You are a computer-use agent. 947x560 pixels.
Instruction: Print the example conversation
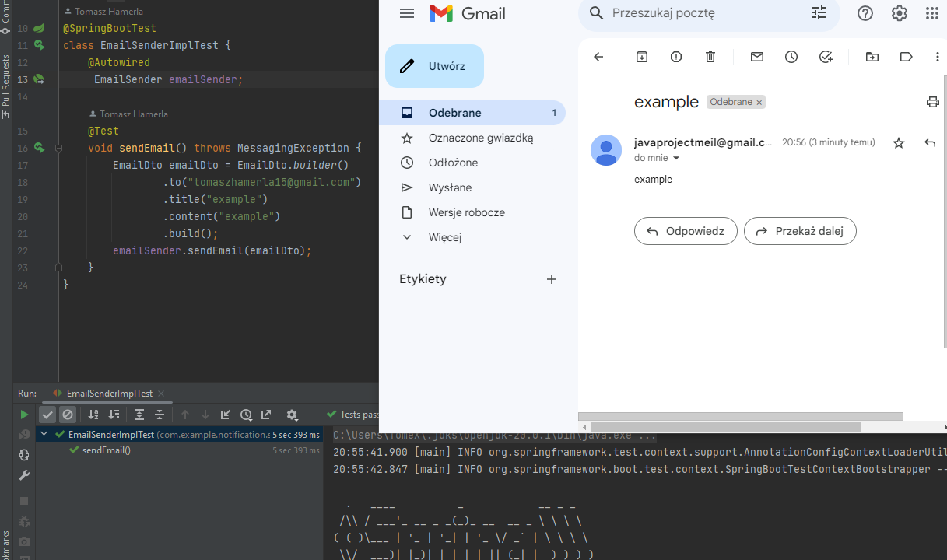tap(933, 102)
